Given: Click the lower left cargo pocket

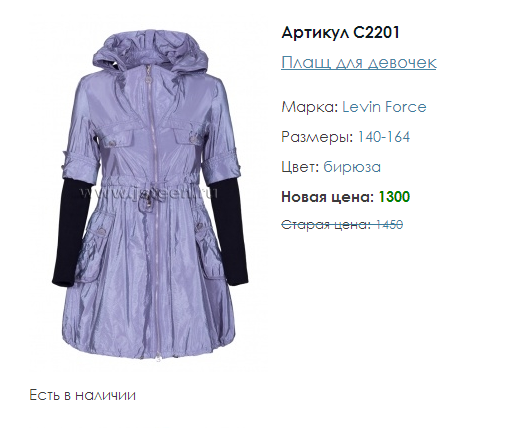Looking at the screenshot, I should pyautogui.click(x=93, y=255).
